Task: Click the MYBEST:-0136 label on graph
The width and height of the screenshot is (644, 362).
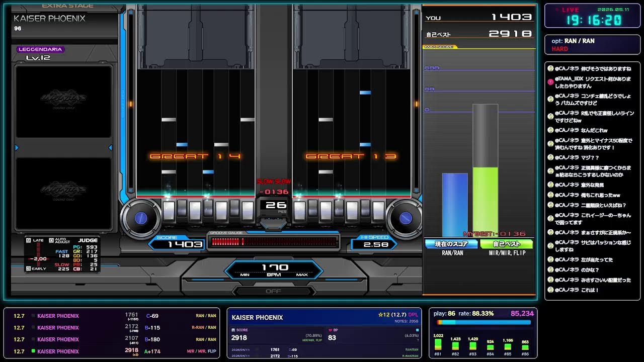Action: [494, 234]
